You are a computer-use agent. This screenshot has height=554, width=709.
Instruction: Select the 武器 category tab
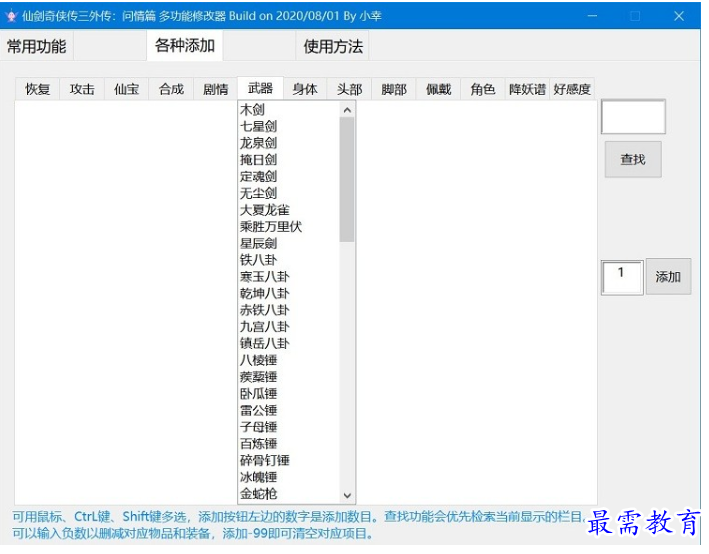click(x=260, y=88)
